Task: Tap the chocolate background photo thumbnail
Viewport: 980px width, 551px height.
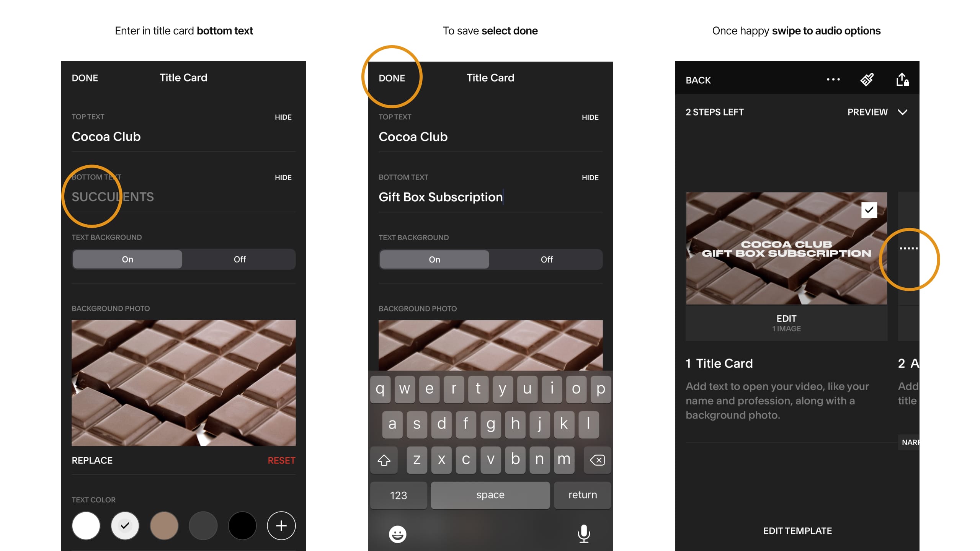Action: [x=183, y=383]
